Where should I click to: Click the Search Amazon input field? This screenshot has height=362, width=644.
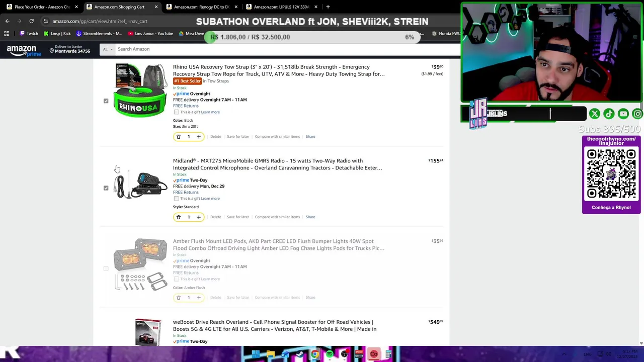point(287,49)
